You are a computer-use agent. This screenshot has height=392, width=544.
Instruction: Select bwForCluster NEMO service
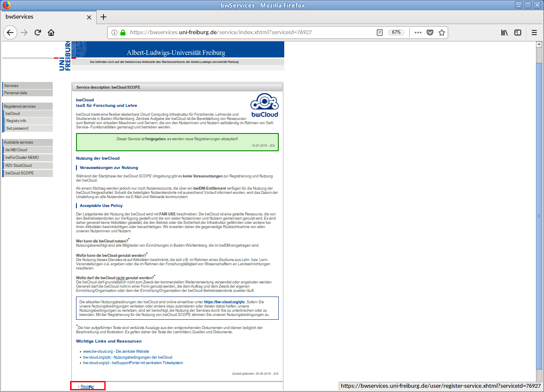point(28,158)
